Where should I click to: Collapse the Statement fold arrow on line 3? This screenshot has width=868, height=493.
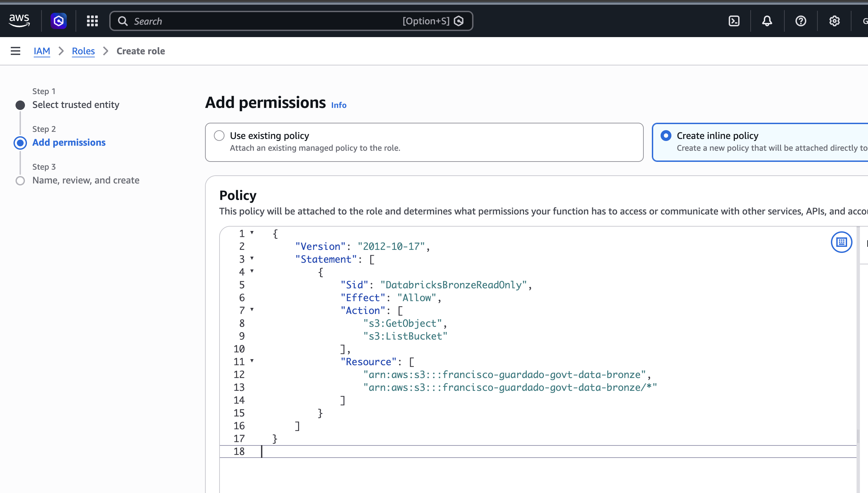(252, 258)
